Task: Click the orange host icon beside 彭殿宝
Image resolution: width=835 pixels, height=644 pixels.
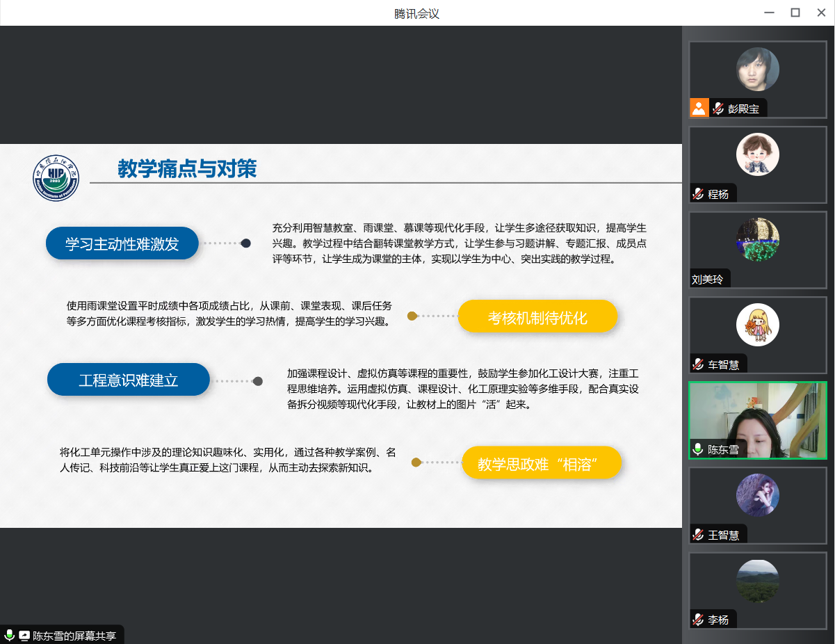Action: pos(699,108)
